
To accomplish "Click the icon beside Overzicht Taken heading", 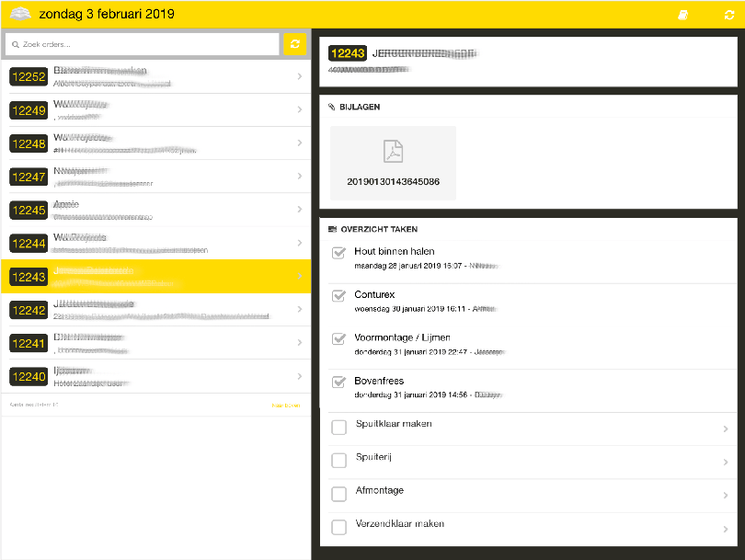I will [332, 229].
